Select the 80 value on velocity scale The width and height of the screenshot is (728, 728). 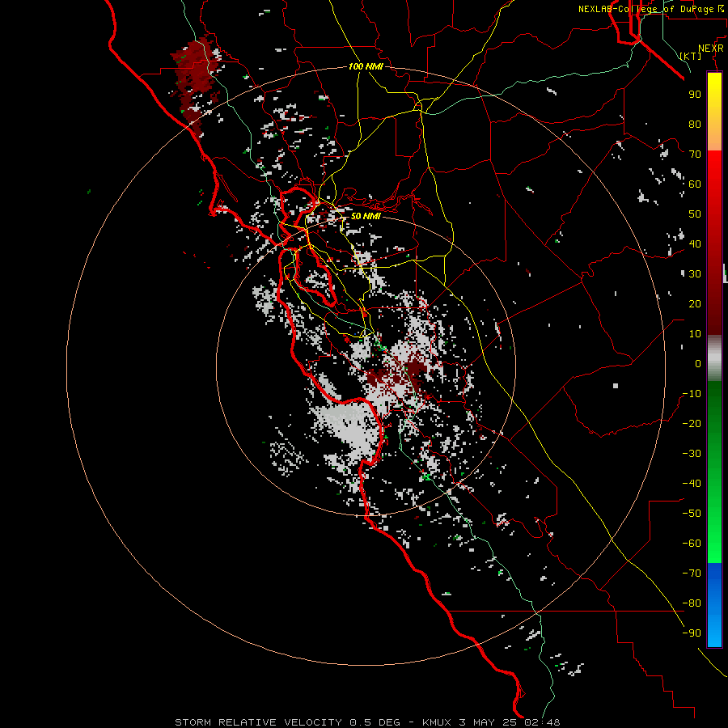coord(695,125)
